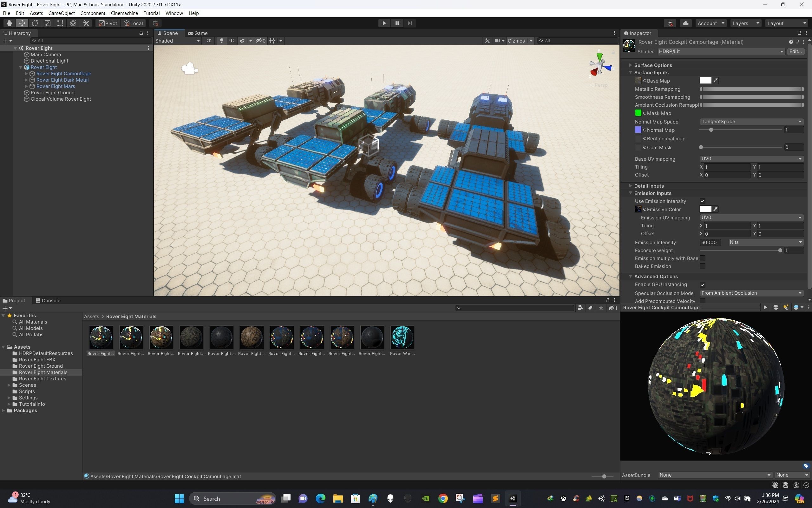This screenshot has width=812, height=508.
Task: Click the Pause button
Action: pos(397,23)
